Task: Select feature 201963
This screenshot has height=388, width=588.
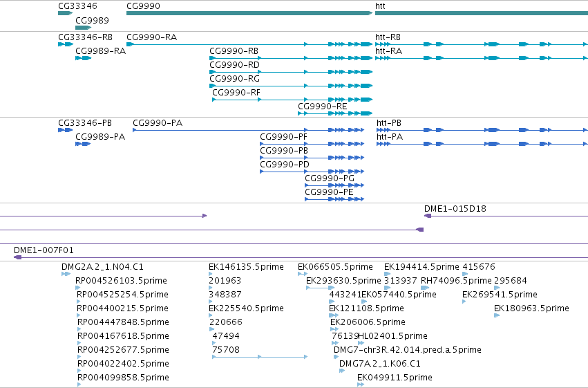Action: tap(225, 281)
